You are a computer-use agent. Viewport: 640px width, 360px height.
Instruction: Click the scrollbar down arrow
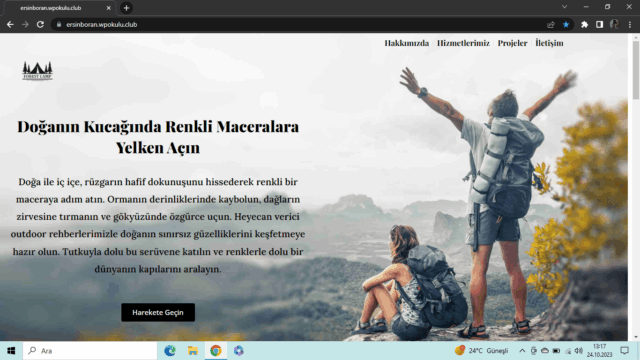pos(636,337)
